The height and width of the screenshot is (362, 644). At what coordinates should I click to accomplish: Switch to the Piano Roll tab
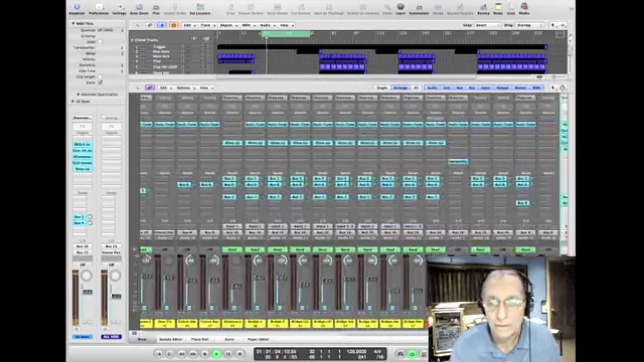[200, 339]
